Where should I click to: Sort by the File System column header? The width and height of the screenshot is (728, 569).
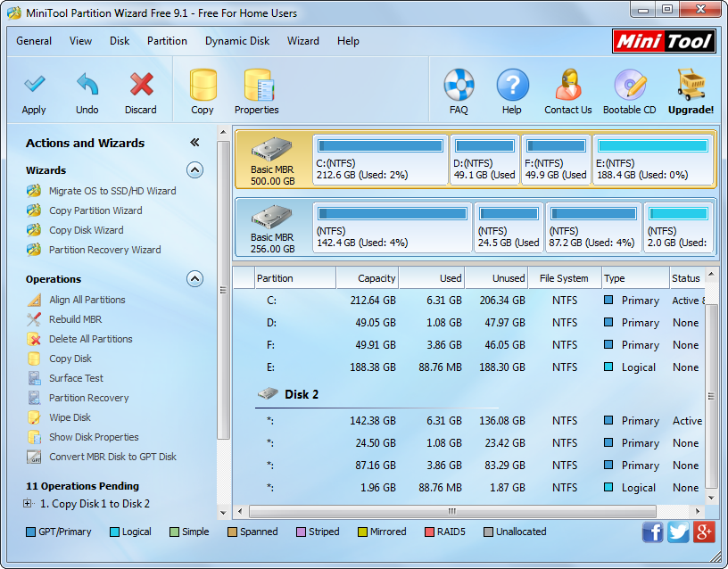[x=565, y=278]
